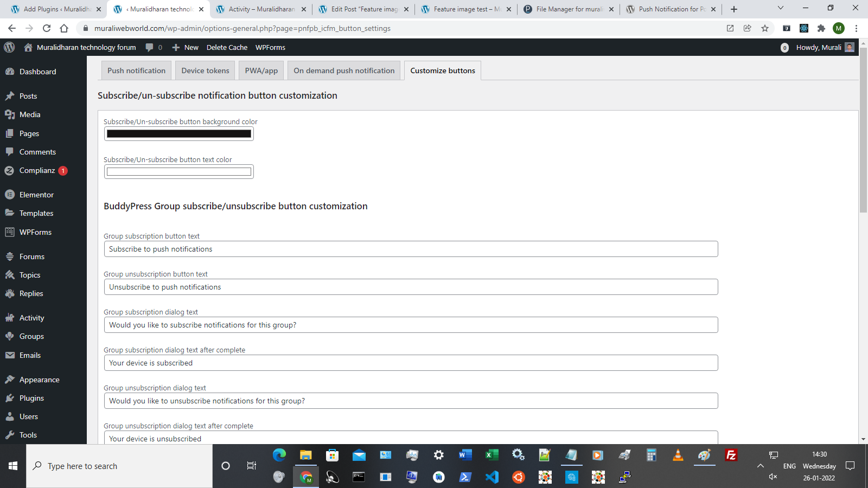Open File Explorer from the taskbar
This screenshot has width=868, height=488.
tap(306, 455)
